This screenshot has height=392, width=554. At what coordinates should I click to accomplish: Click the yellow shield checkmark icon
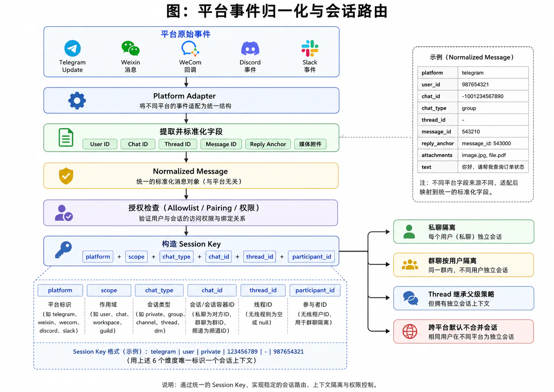[x=66, y=176]
